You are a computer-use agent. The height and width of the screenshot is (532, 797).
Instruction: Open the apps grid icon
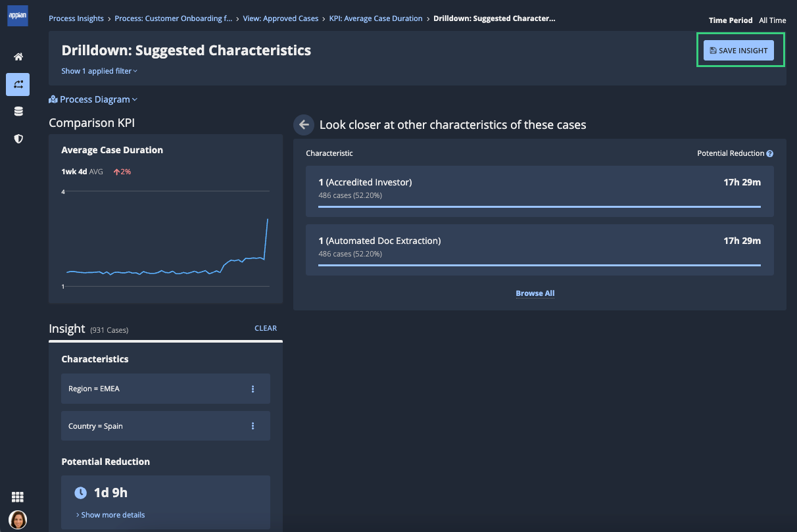(x=18, y=497)
